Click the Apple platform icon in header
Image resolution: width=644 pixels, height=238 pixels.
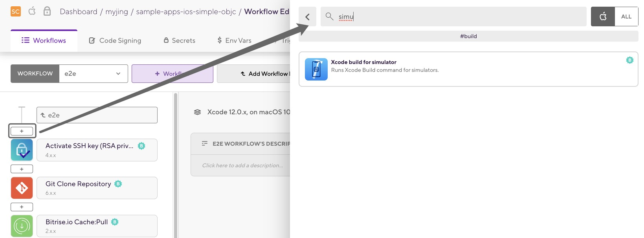(32, 11)
